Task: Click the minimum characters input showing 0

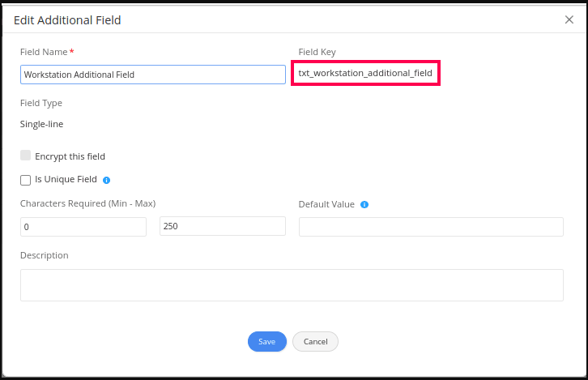Action: (83, 227)
